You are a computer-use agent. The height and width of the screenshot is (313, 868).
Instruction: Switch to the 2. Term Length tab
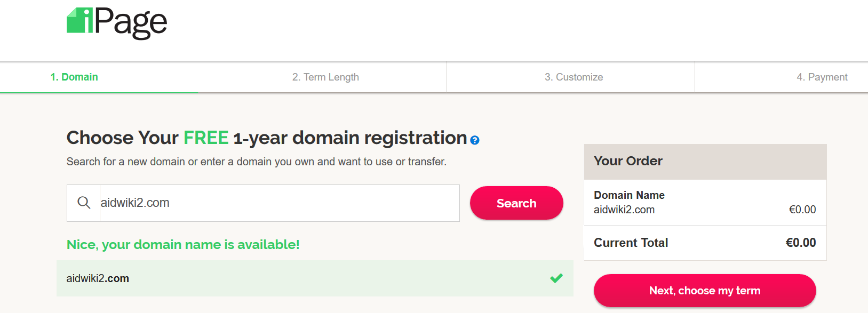tap(325, 77)
